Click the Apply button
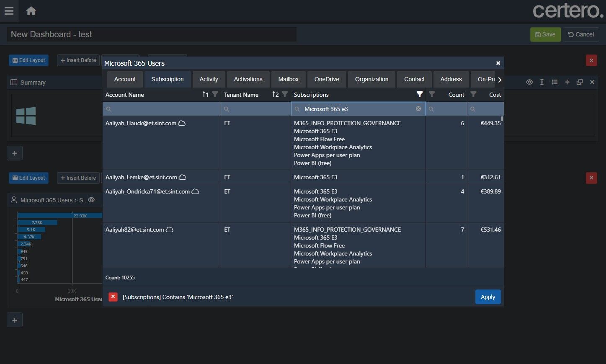 point(487,297)
